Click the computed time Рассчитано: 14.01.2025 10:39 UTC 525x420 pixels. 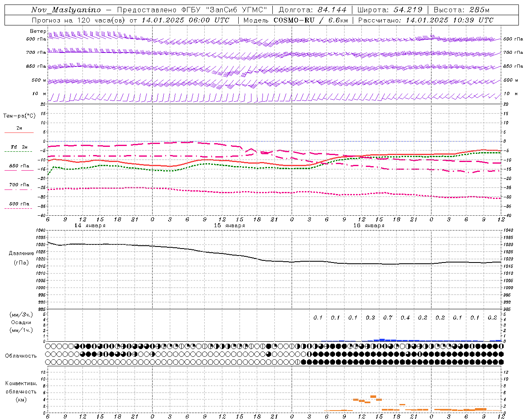click(x=426, y=20)
